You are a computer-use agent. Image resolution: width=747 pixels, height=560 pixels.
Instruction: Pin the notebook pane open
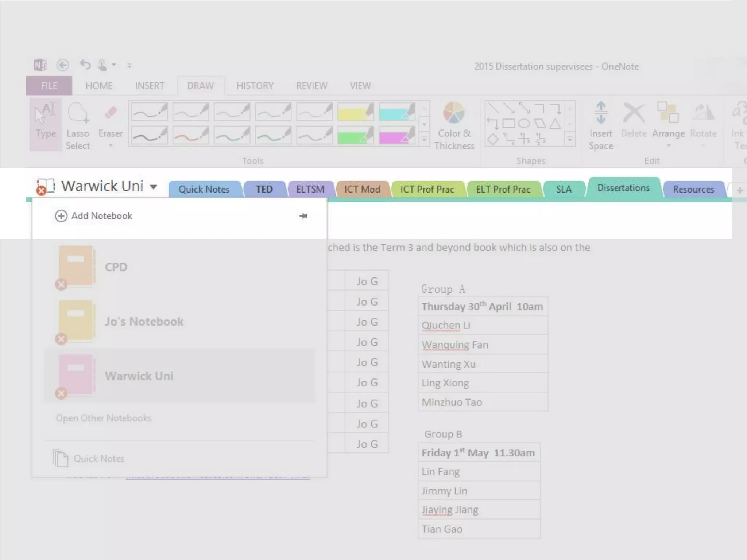tap(303, 216)
